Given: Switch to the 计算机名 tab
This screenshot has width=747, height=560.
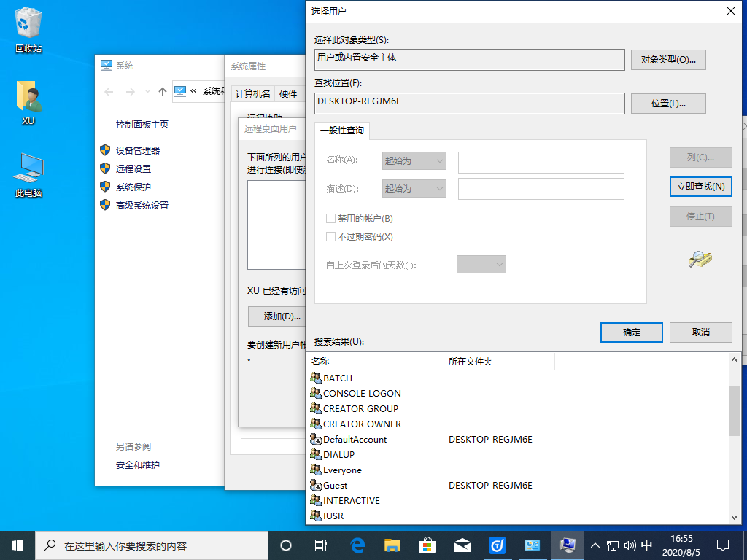Looking at the screenshot, I should click(x=253, y=93).
